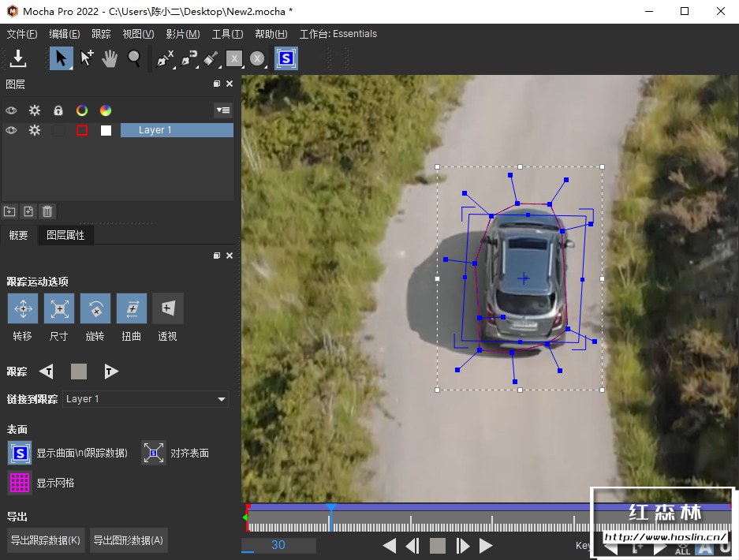The image size is (739, 560).
Task: Open the Link to Track dropdown
Action: [x=145, y=399]
